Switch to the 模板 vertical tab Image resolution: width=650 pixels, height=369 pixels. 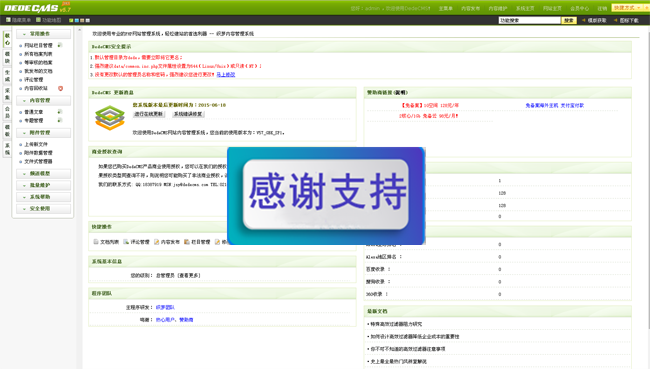tap(7, 131)
